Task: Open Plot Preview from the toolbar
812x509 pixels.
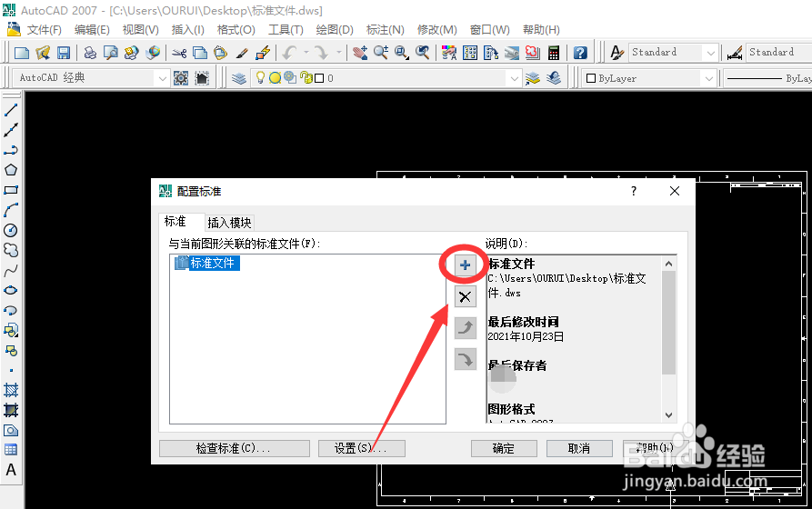Action: pos(111,53)
